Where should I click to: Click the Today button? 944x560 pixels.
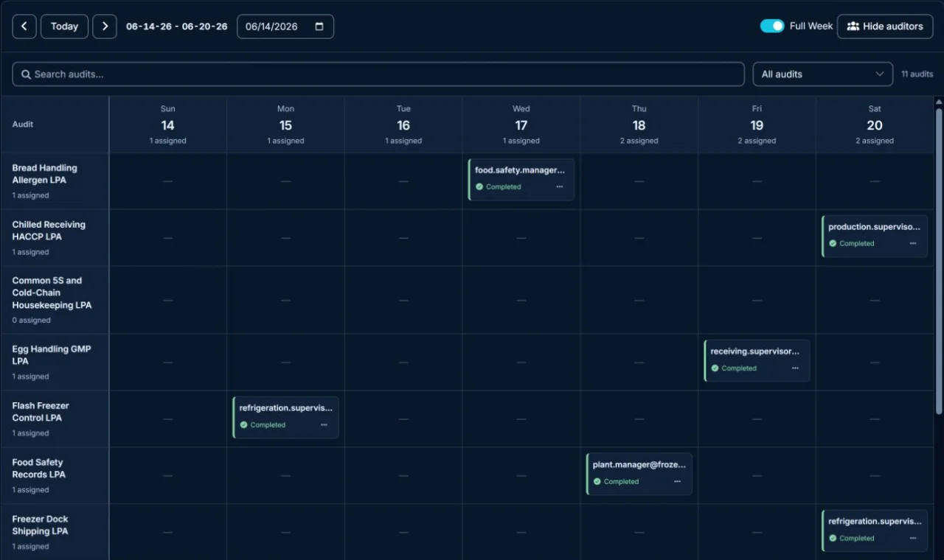pyautogui.click(x=64, y=27)
